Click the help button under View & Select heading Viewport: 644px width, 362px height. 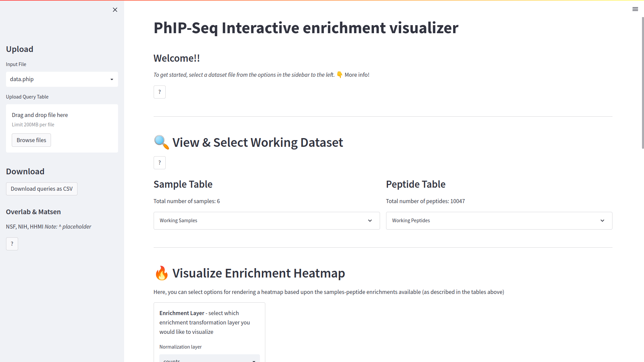click(x=160, y=163)
